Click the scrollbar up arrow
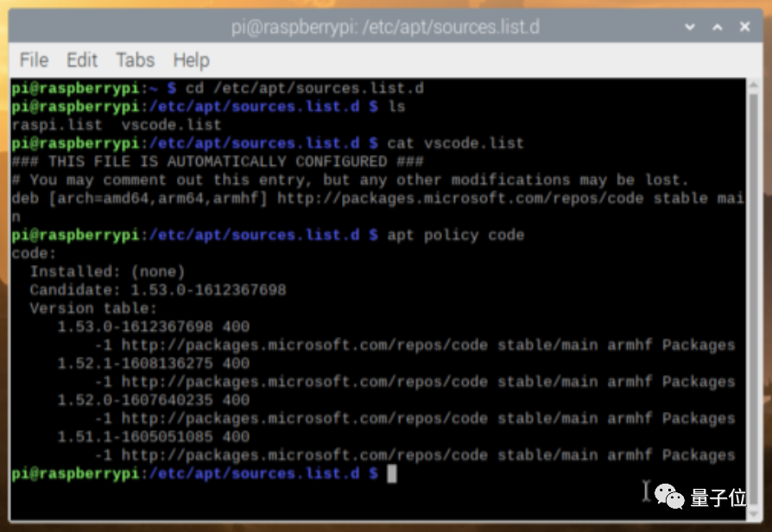The image size is (772, 532). [x=753, y=85]
